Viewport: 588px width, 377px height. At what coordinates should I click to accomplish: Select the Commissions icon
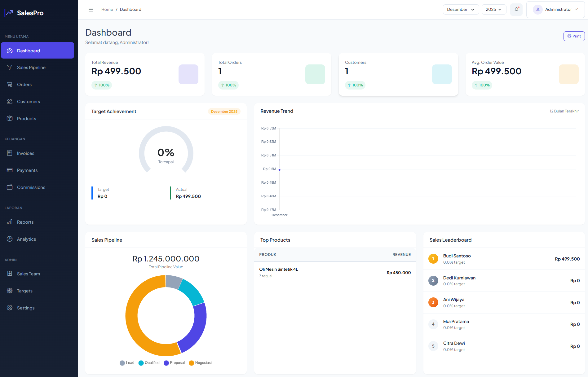[10, 187]
